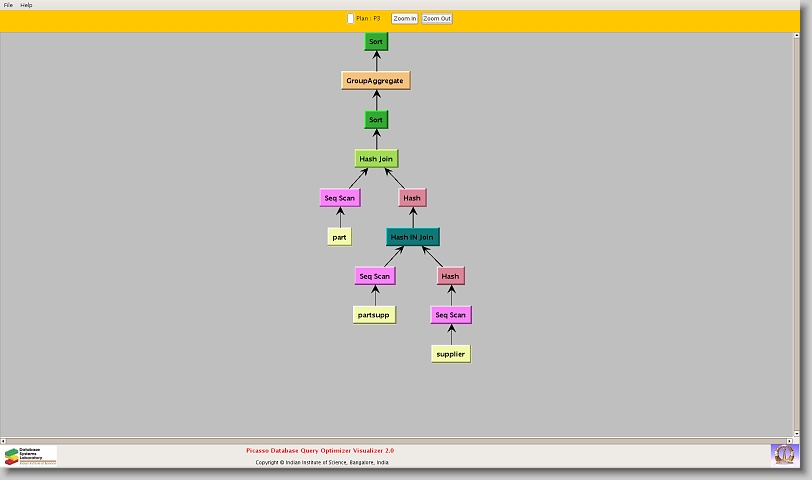Select the Hash Join node
The image size is (812, 480).
pos(376,159)
